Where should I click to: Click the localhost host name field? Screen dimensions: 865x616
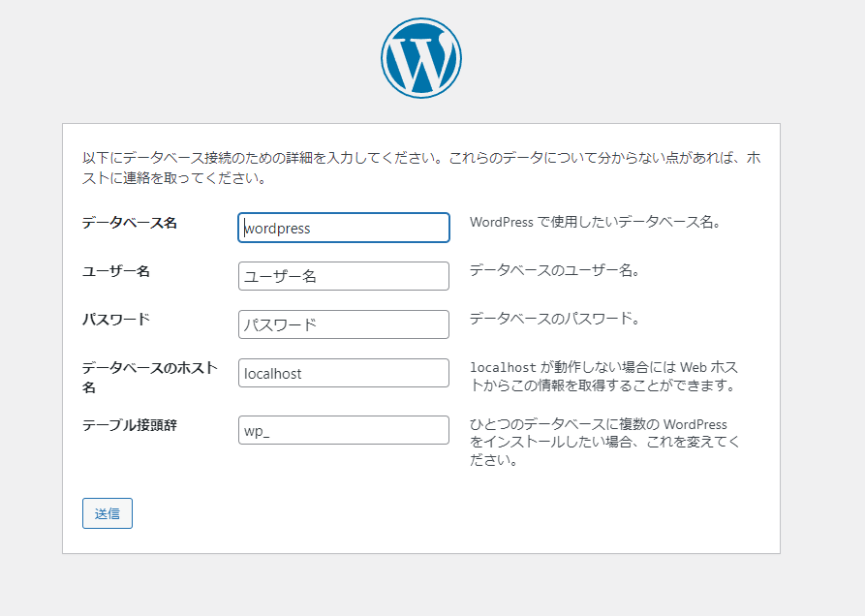pos(344,373)
